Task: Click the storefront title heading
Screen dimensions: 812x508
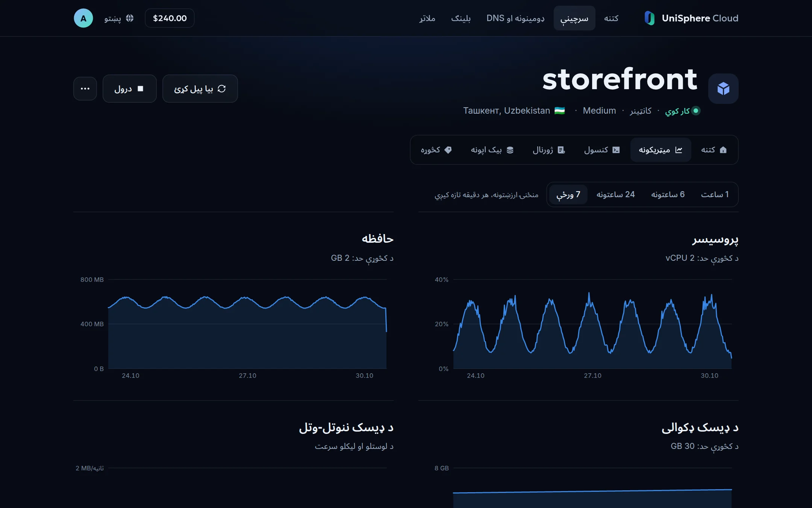Action: 620,79
